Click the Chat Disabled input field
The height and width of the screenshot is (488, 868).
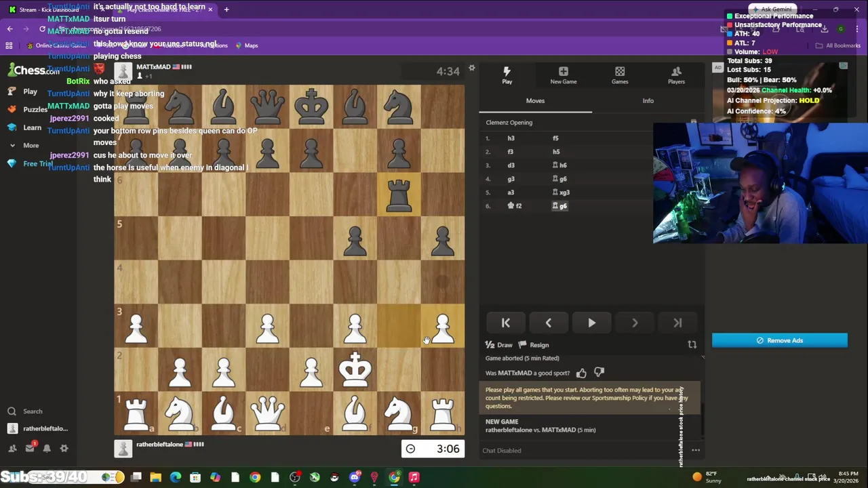pyautogui.click(x=583, y=450)
